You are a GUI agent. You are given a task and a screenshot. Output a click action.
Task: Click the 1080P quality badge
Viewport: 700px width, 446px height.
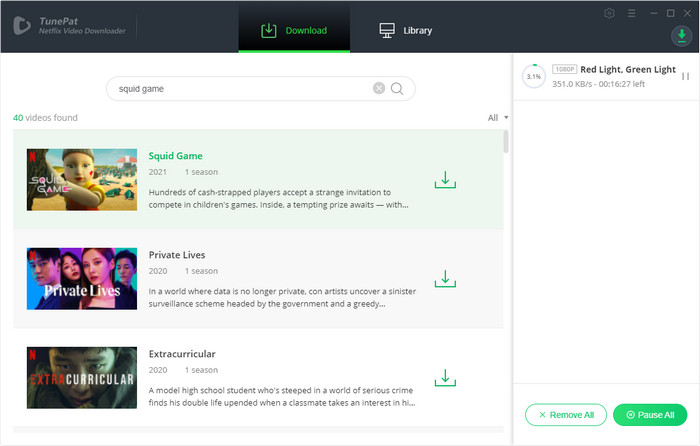565,69
